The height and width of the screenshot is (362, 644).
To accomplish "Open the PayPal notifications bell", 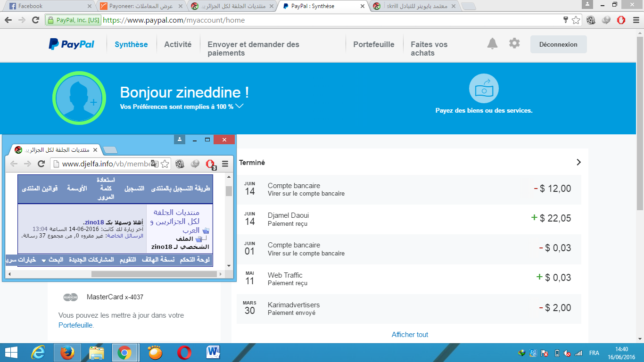I will pos(492,44).
